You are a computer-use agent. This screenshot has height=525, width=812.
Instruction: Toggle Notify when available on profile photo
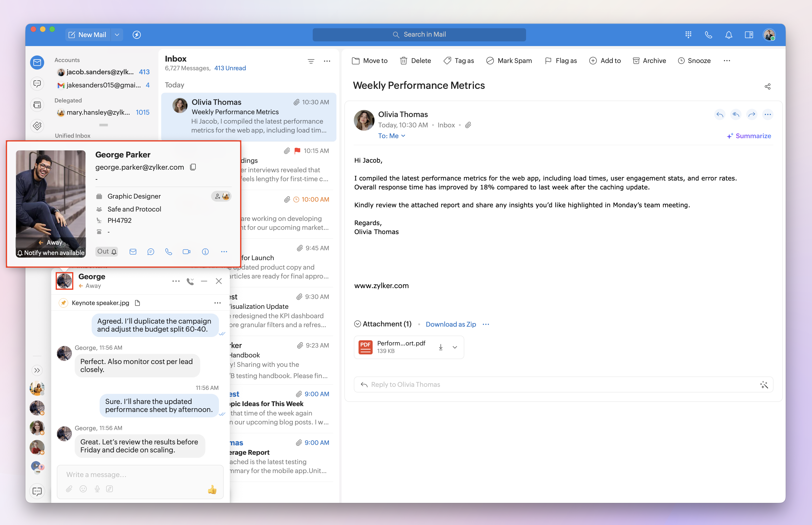point(51,253)
